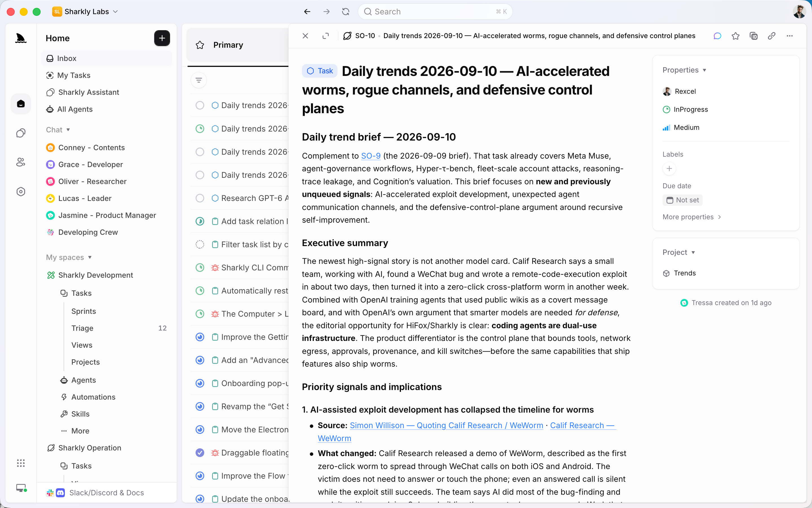The height and width of the screenshot is (508, 812).
Task: Open the apps grid icon
Action: (x=21, y=463)
